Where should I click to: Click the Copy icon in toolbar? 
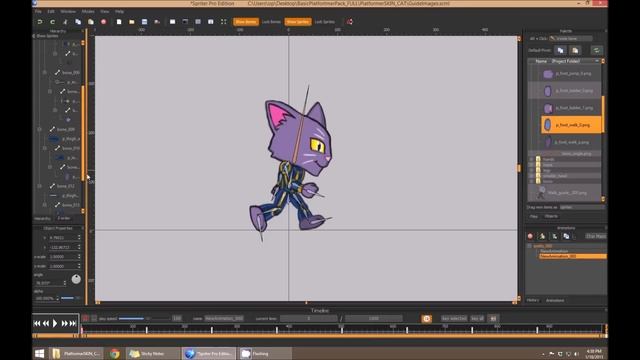coord(78,22)
